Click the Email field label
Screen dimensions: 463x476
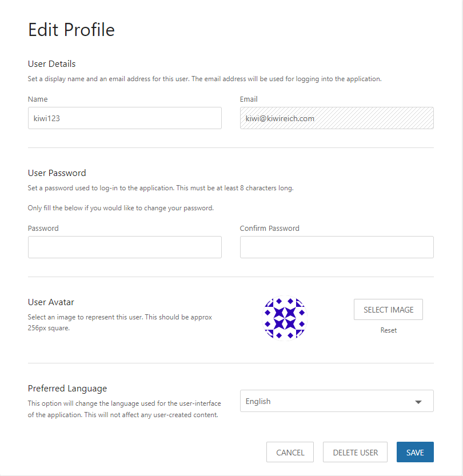(249, 99)
